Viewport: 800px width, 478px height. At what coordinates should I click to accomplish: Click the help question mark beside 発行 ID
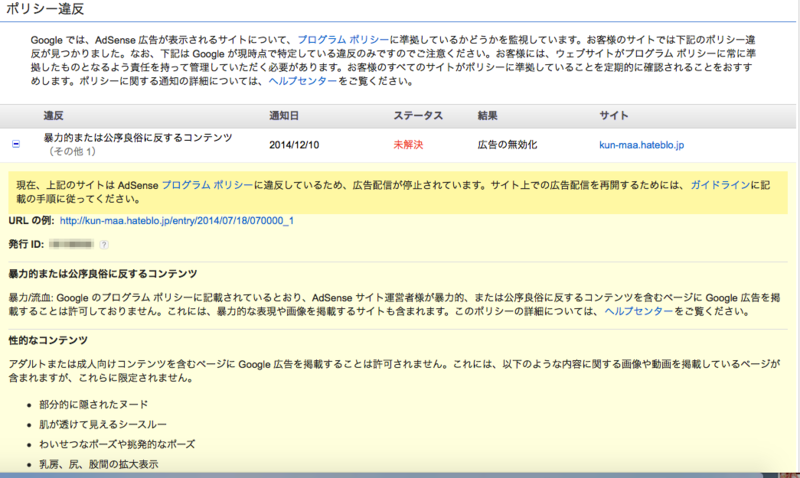(104, 244)
